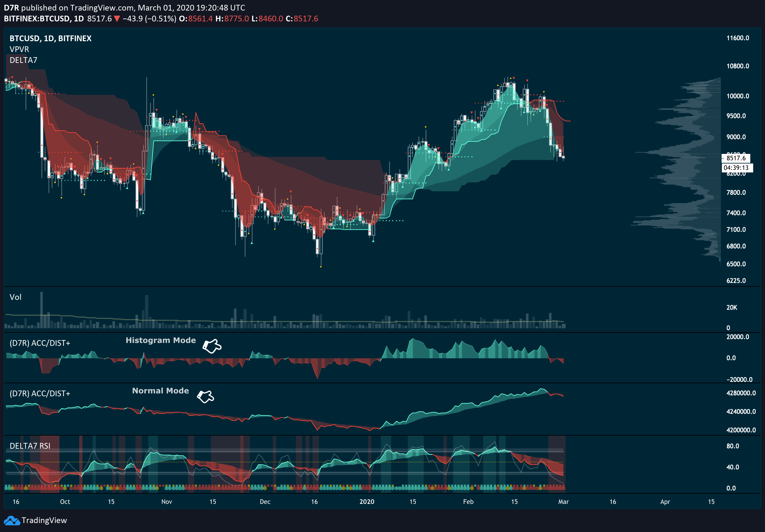
Task: Click the Vol pane label
Action: point(15,297)
